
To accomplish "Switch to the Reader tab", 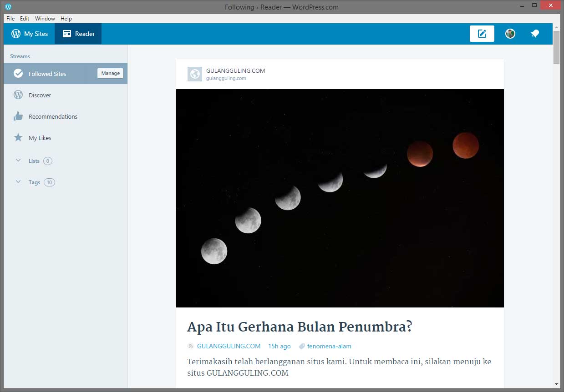I will click(78, 34).
